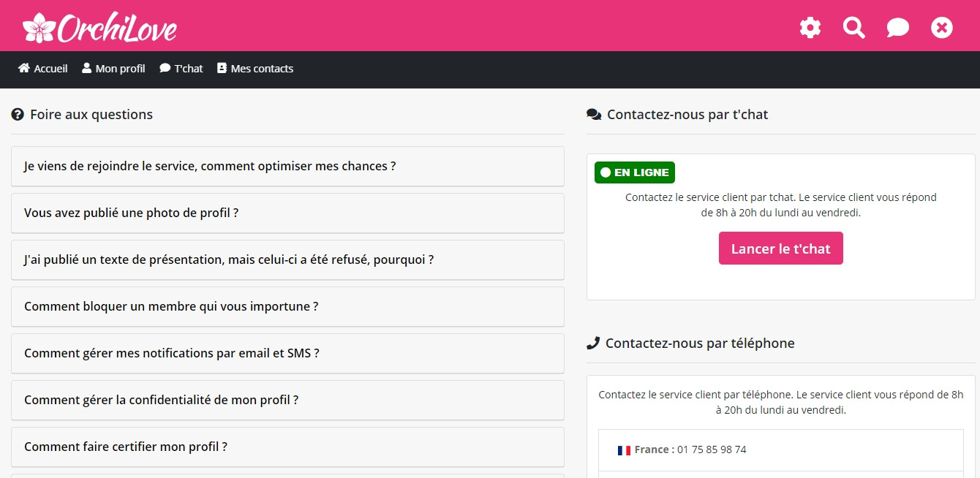Screen dimensions: 980x478
Task: Open the Mes contacts menu item
Action: [262, 69]
